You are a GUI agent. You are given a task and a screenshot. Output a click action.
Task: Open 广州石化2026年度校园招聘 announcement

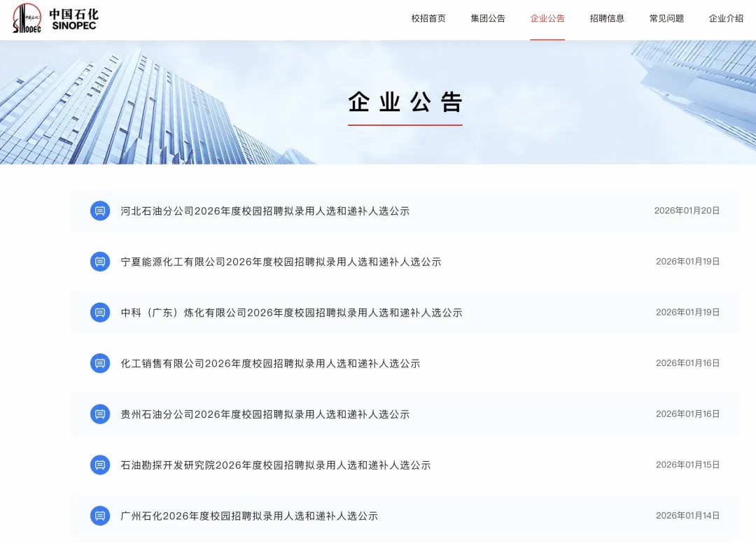[x=246, y=516]
